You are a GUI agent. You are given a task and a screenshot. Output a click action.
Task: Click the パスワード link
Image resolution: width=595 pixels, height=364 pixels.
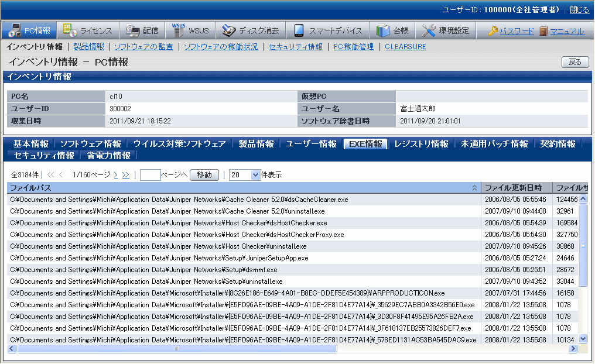[x=516, y=32]
